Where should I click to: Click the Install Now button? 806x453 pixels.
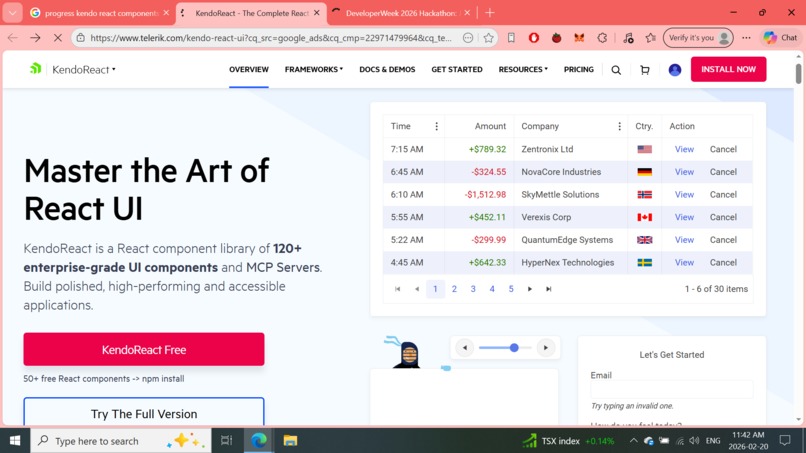click(x=728, y=69)
